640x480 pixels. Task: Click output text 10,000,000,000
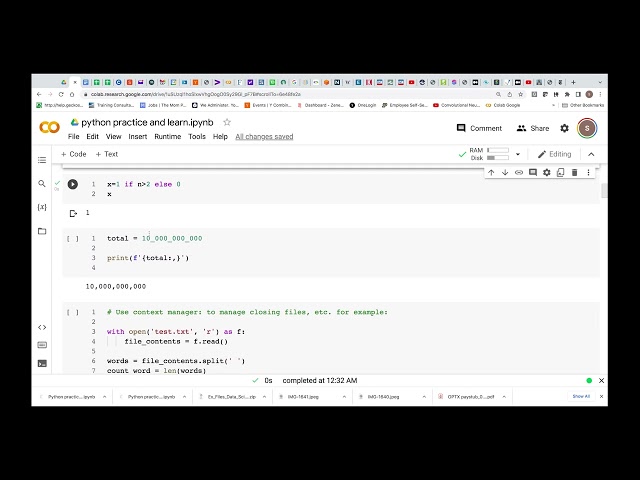pos(116,287)
